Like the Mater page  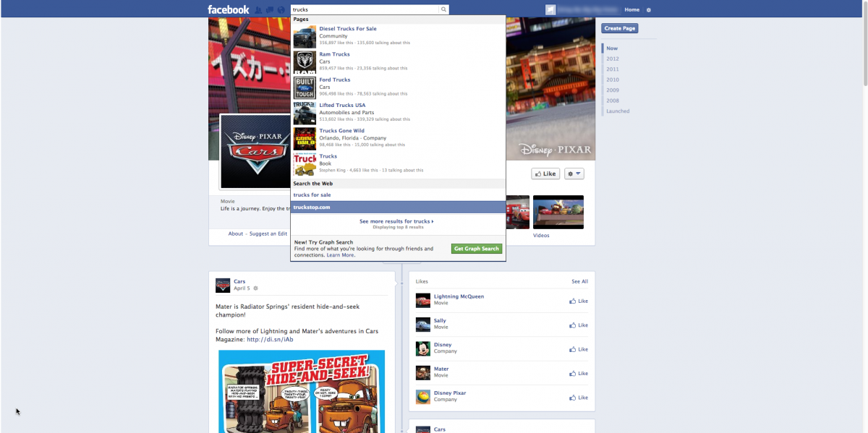pyautogui.click(x=579, y=374)
